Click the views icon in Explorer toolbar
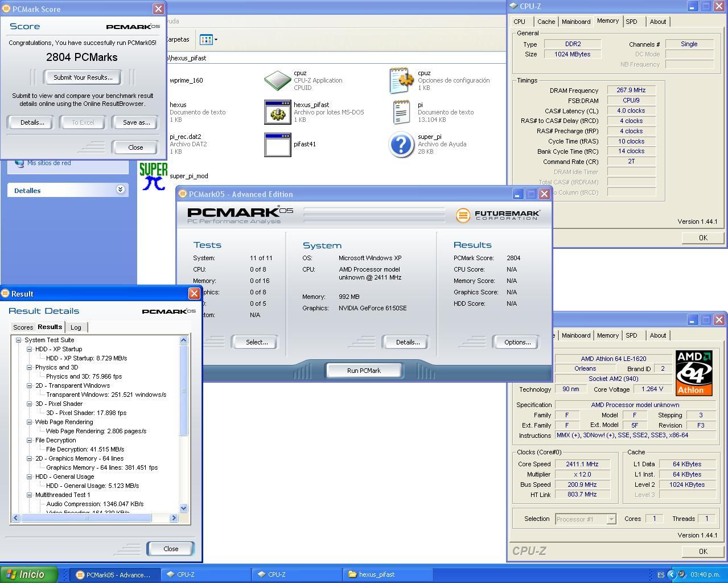Screen dimensions: 728x583 tap(206, 39)
